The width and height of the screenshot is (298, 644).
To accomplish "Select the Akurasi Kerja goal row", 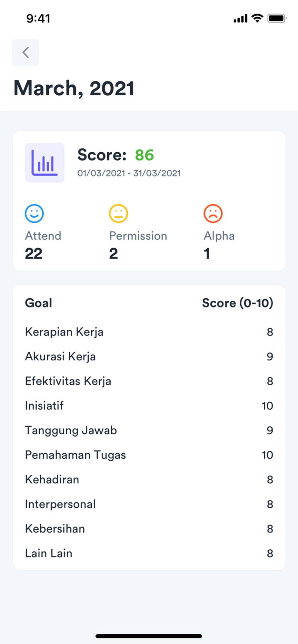I will (149, 356).
